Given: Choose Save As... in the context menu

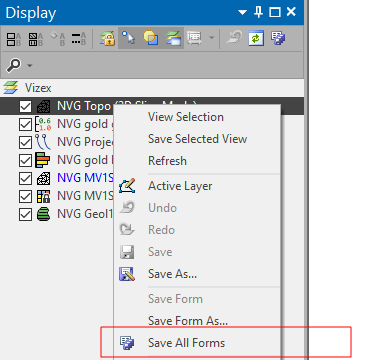Looking at the screenshot, I should (172, 274).
